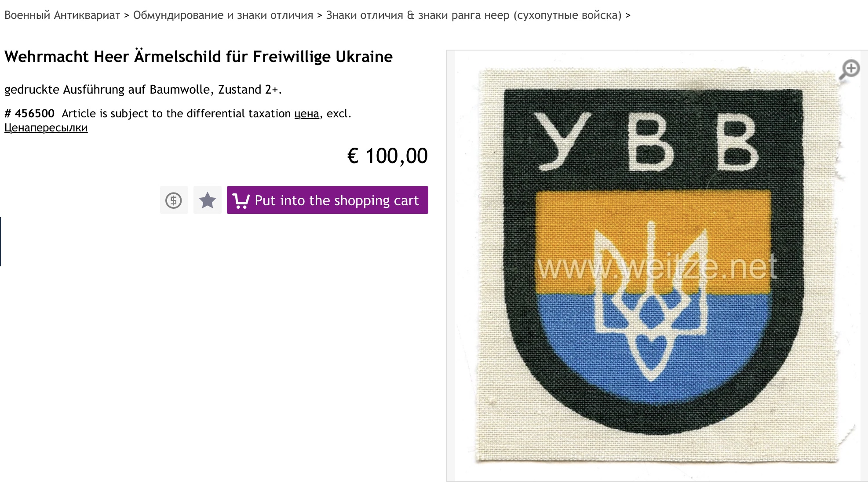Open the Ценапересылки shipping link
The image size is (868, 483).
coord(46,127)
